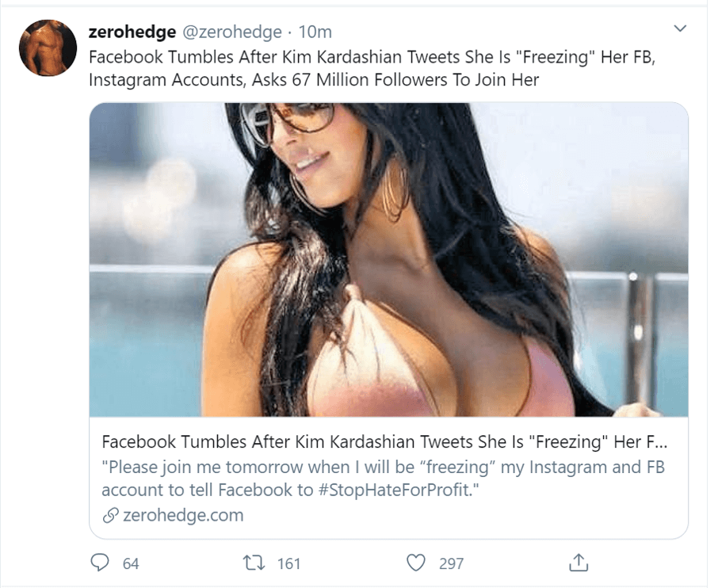
Task: Click the 297 likes count
Action: click(452, 563)
